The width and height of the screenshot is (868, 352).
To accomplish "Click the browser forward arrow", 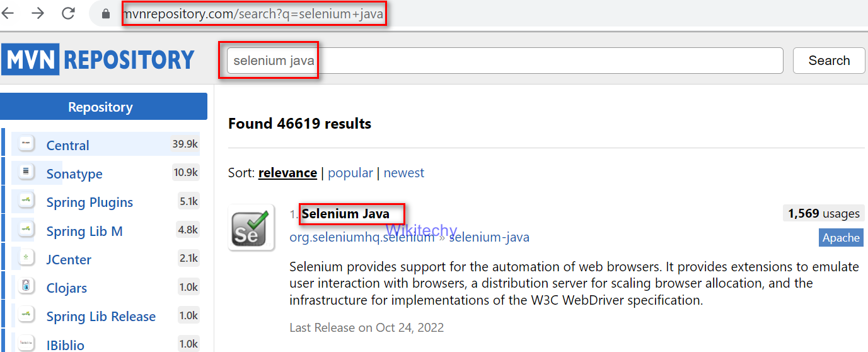I will pos(38,13).
